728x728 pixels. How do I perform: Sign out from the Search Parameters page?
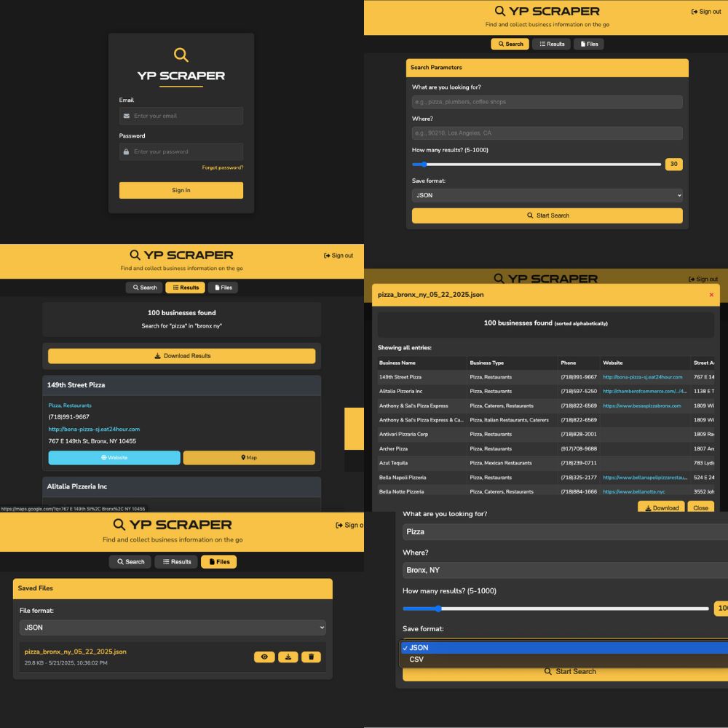(x=705, y=12)
